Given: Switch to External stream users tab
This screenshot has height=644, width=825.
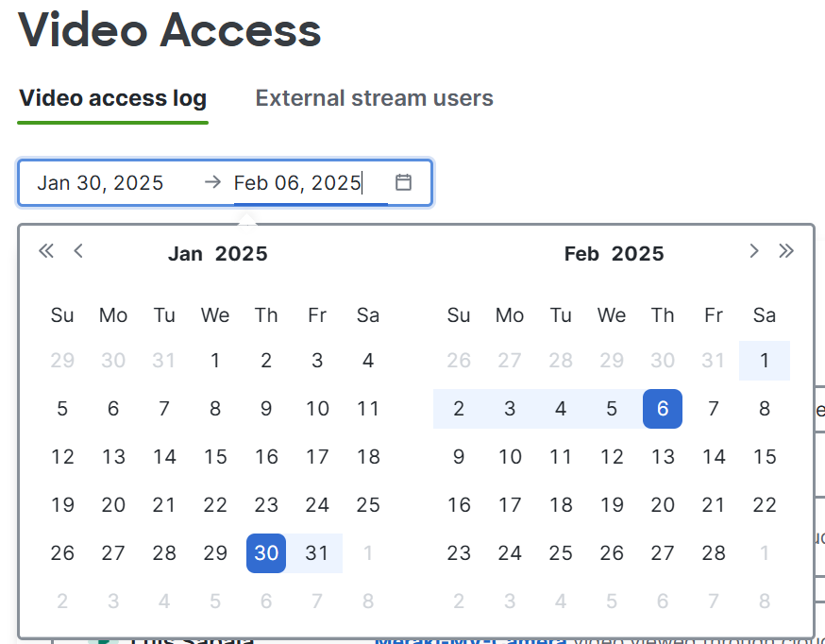Looking at the screenshot, I should 374,98.
